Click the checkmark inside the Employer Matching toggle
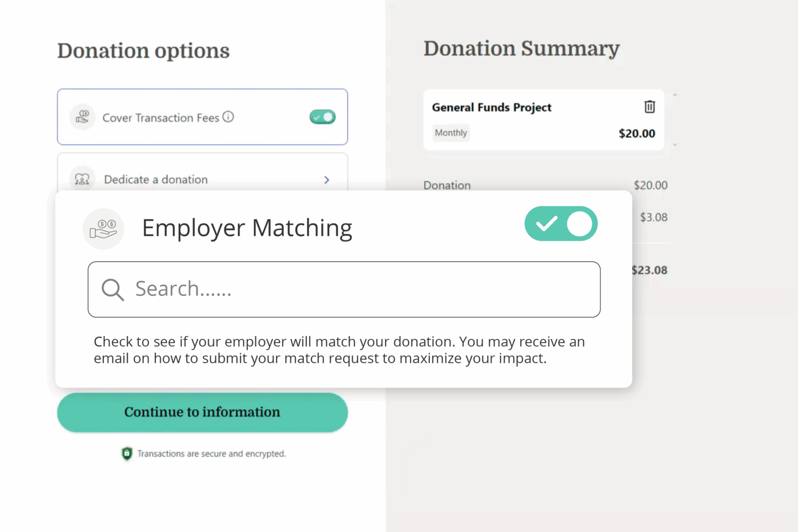798x532 pixels. (x=546, y=224)
